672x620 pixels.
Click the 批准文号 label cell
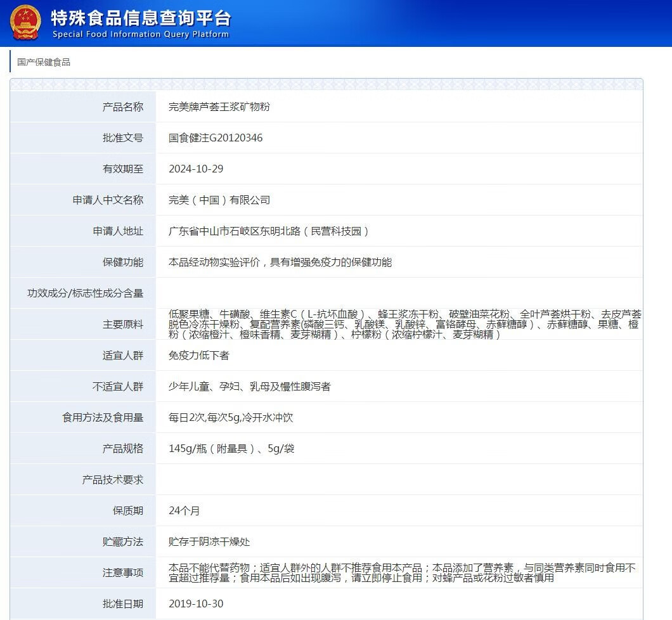click(x=83, y=138)
